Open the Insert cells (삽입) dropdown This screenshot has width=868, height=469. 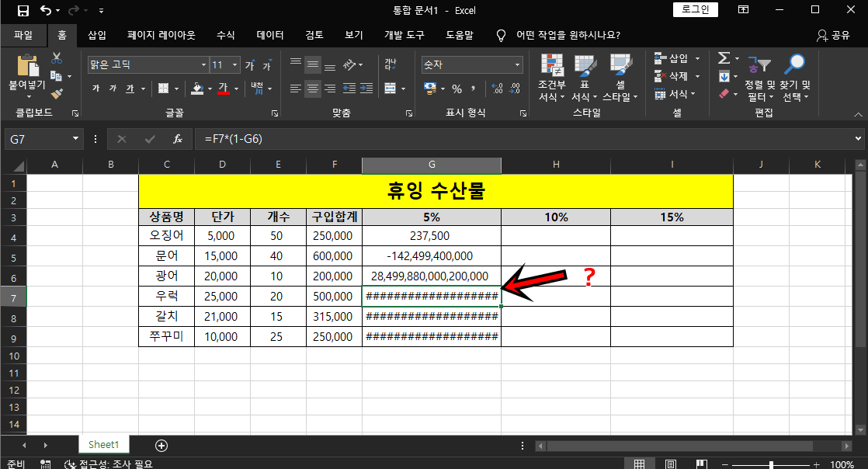[x=697, y=58]
